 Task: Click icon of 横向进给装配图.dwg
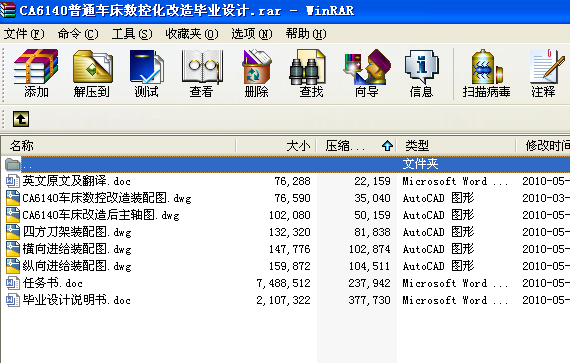[x=13, y=249]
